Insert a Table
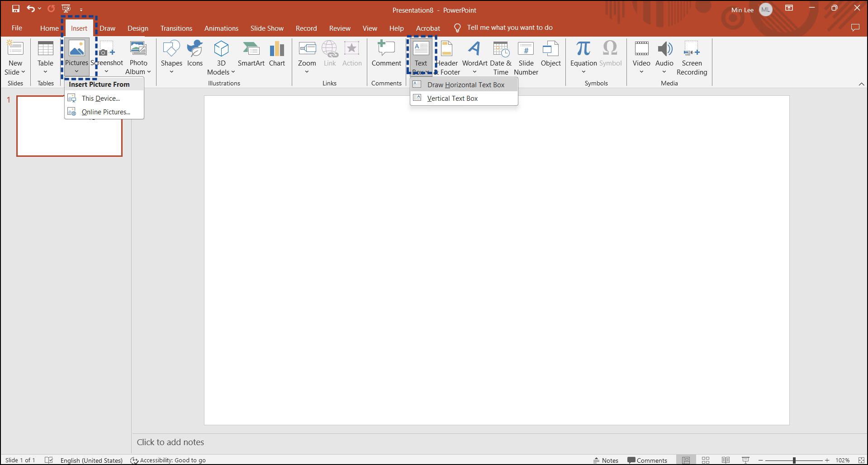Image resolution: width=868 pixels, height=465 pixels. [45, 58]
